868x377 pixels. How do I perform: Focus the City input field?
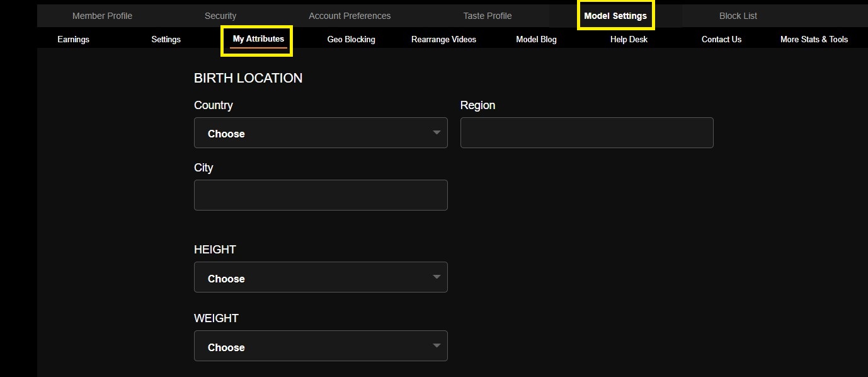click(321, 195)
